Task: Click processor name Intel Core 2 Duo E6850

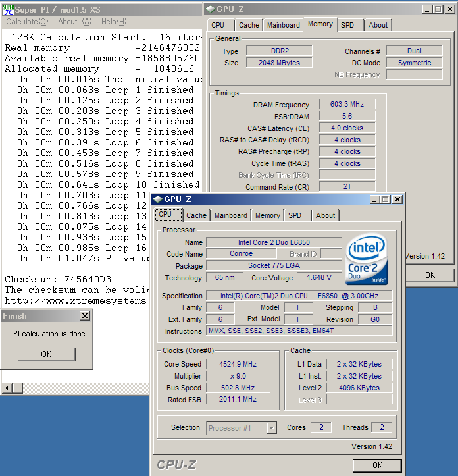Action: click(274, 242)
